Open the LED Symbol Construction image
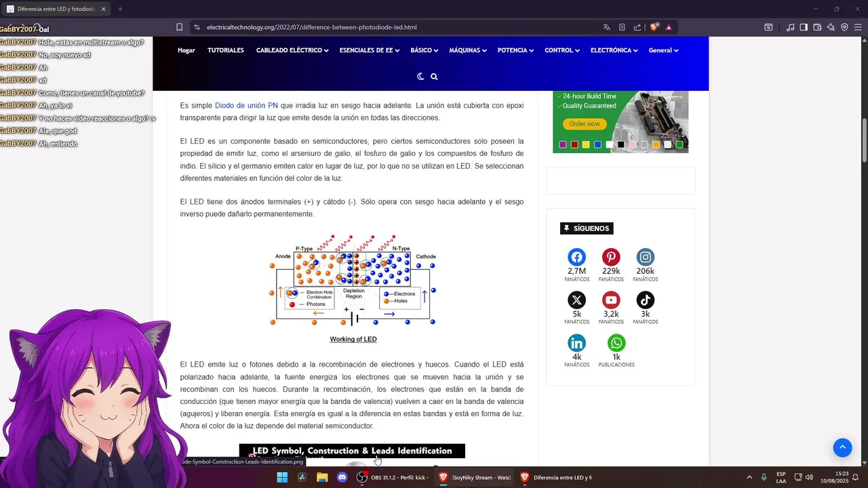 coord(352,453)
